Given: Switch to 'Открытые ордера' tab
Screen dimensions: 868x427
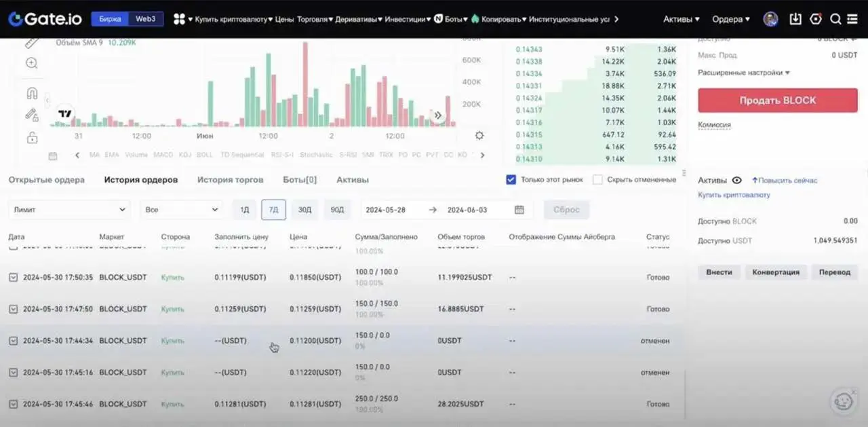Looking at the screenshot, I should [x=46, y=180].
